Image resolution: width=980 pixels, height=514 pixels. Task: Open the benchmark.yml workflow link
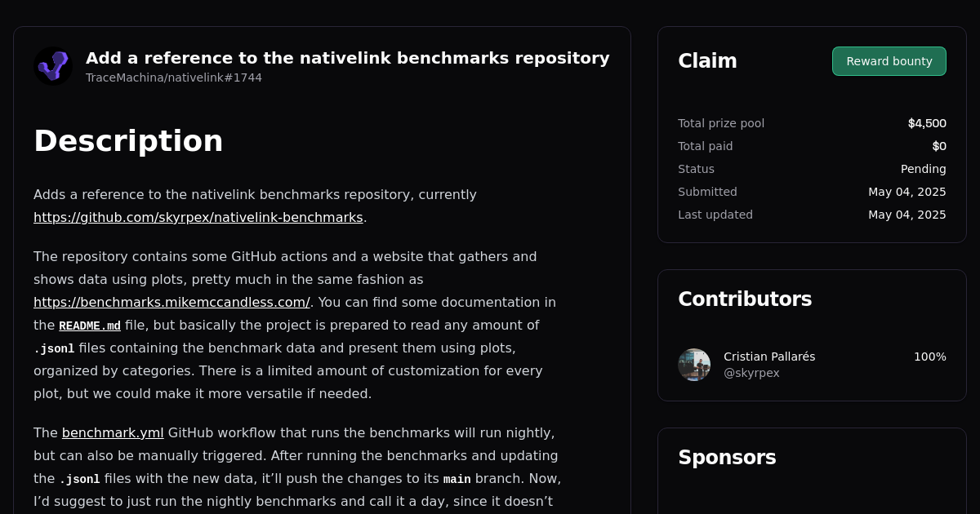click(x=113, y=432)
